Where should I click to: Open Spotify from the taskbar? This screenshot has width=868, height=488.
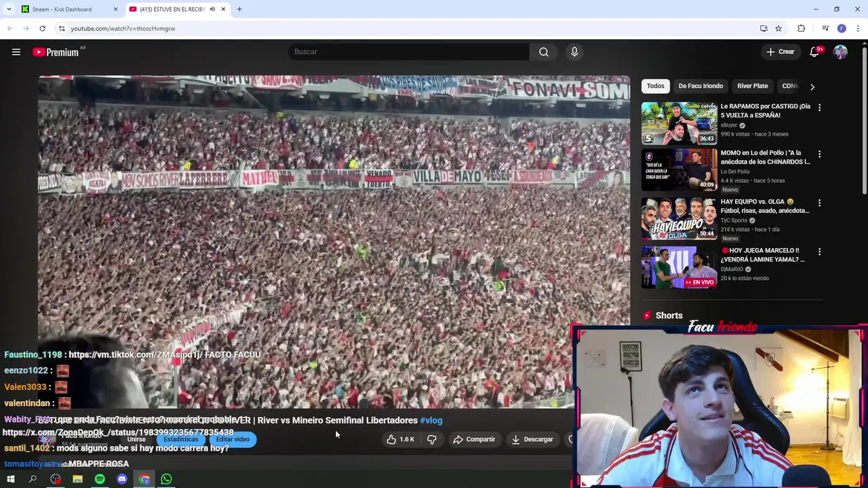point(100,480)
